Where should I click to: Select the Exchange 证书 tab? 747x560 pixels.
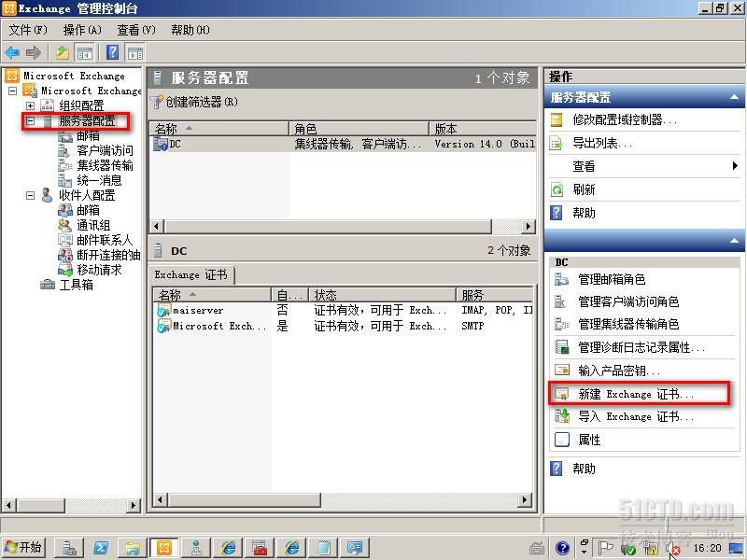point(191,274)
